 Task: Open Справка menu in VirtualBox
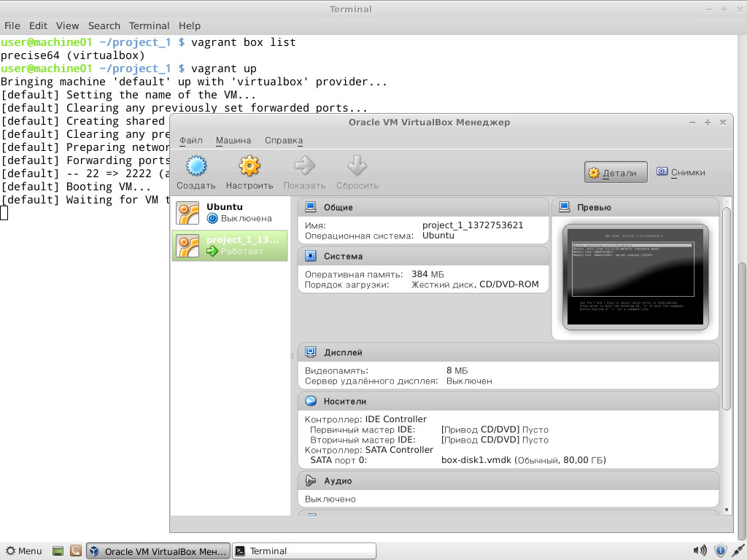pos(284,141)
